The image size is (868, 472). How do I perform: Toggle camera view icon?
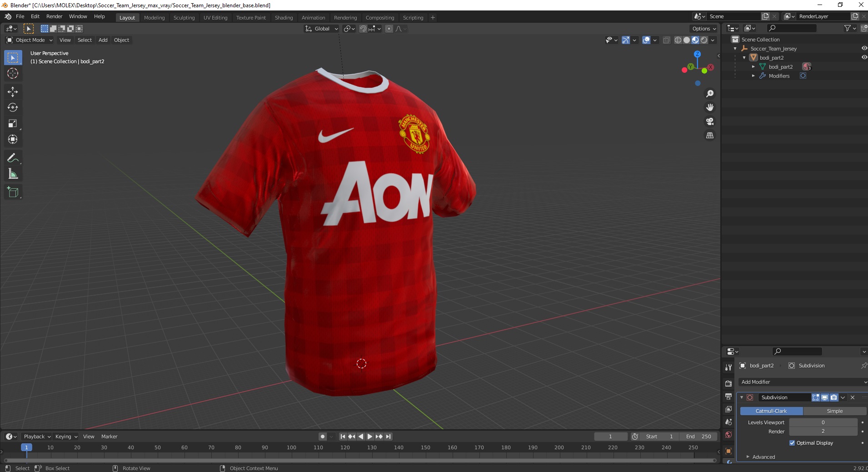pyautogui.click(x=710, y=121)
